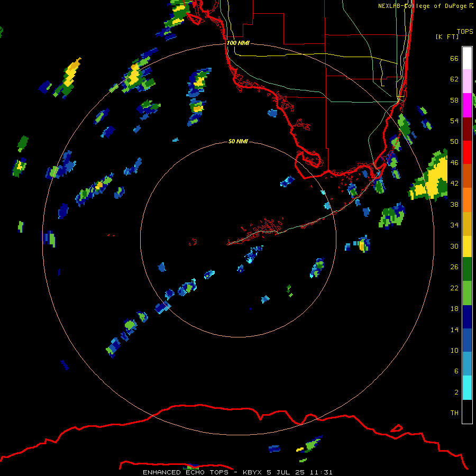The image size is (476, 476).
Task: Pick the navy blue legend swatch
Action: tap(467, 317)
